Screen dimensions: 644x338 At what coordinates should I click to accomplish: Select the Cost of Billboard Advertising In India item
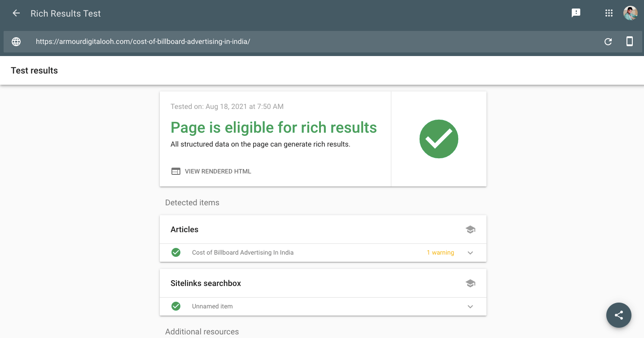(x=242, y=253)
